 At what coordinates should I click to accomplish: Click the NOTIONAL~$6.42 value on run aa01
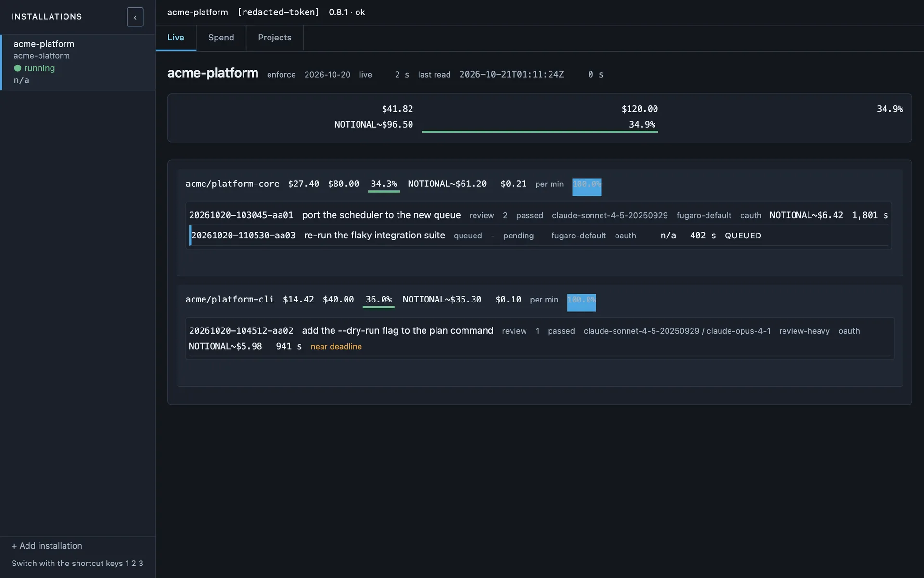(806, 215)
